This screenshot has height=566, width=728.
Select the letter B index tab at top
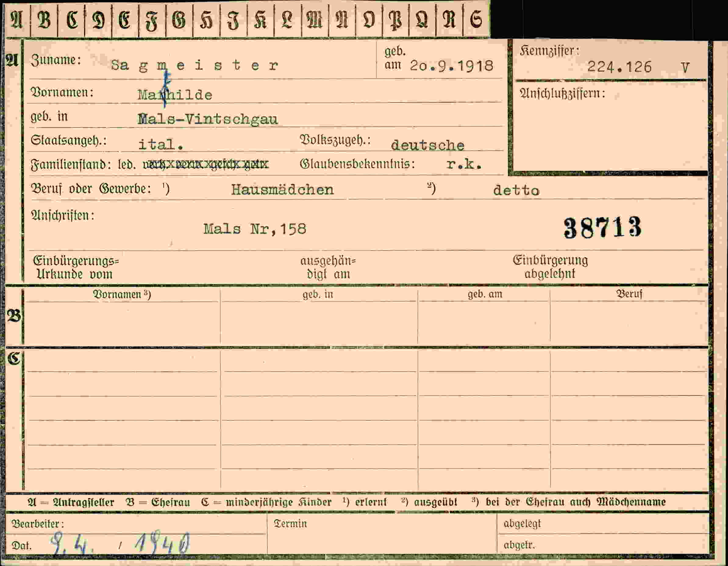[44, 20]
